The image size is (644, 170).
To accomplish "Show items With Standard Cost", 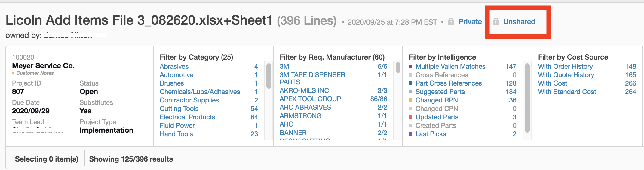I will click(x=567, y=92).
